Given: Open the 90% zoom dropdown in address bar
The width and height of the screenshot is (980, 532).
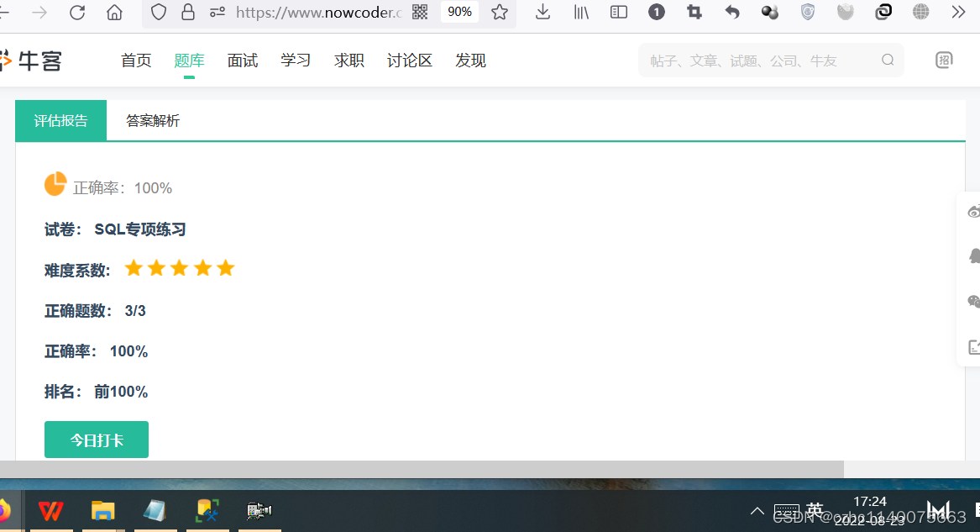Looking at the screenshot, I should [x=460, y=13].
